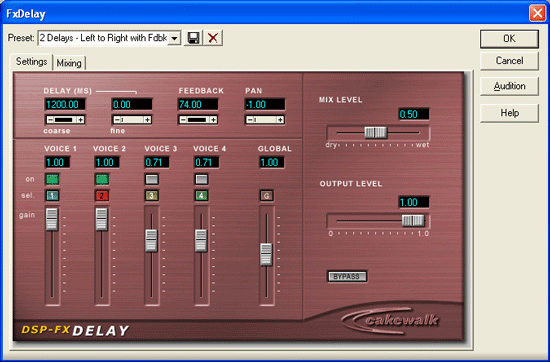Click the coarse delay value field 1200.00
Viewport: 550px width, 362px height.
pyautogui.click(x=65, y=105)
